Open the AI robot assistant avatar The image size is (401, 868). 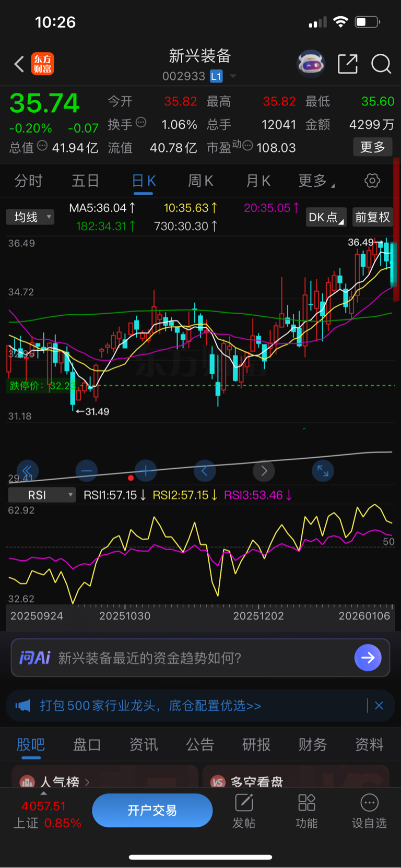coord(311,64)
